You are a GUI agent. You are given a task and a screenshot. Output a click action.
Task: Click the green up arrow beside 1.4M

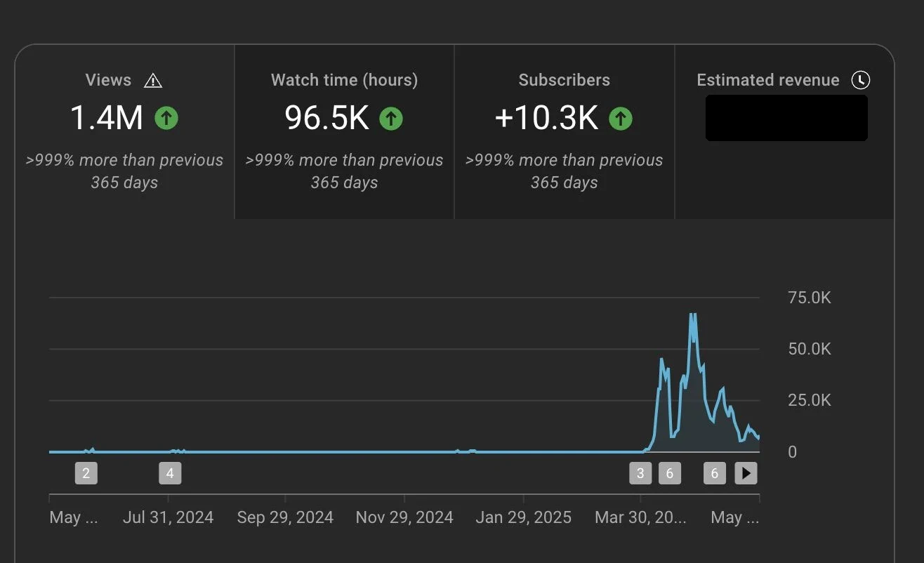tap(166, 118)
